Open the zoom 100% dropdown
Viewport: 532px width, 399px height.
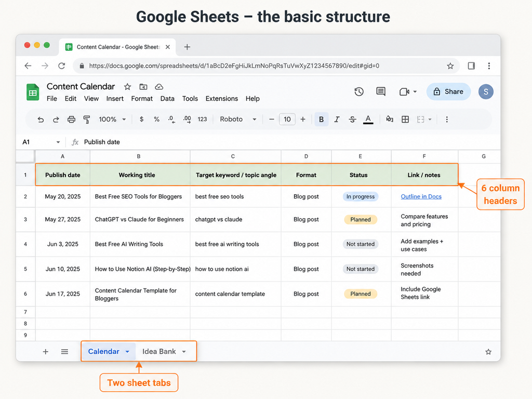tap(112, 119)
